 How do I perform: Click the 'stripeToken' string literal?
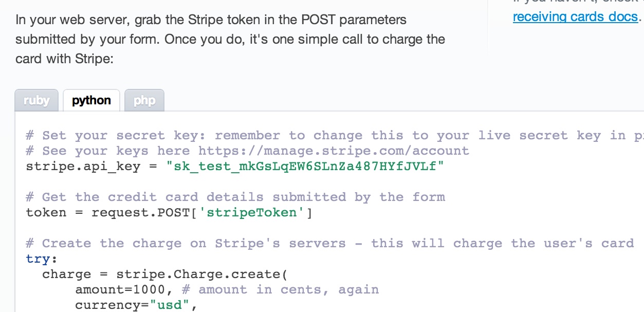point(255,212)
